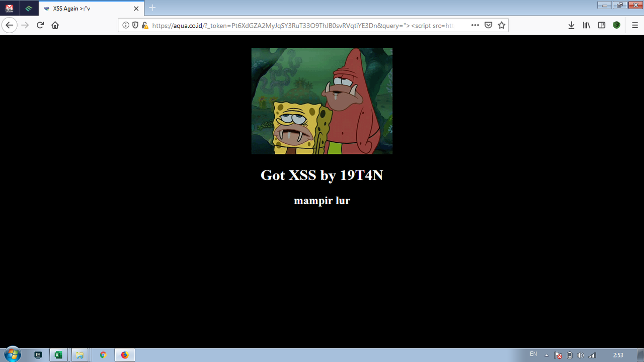Open a new tab with the plus button
Image resolution: width=644 pixels, height=362 pixels.
pyautogui.click(x=152, y=8)
